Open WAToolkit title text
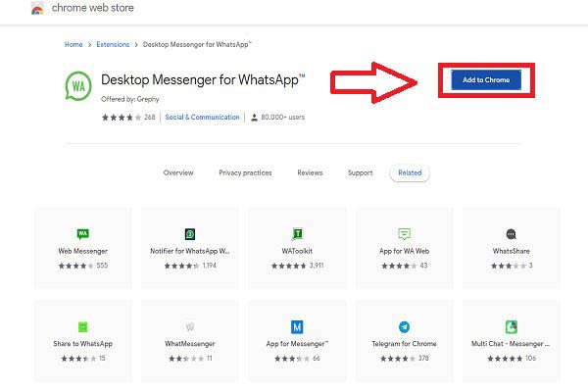This screenshot has width=588, height=392. click(x=297, y=251)
